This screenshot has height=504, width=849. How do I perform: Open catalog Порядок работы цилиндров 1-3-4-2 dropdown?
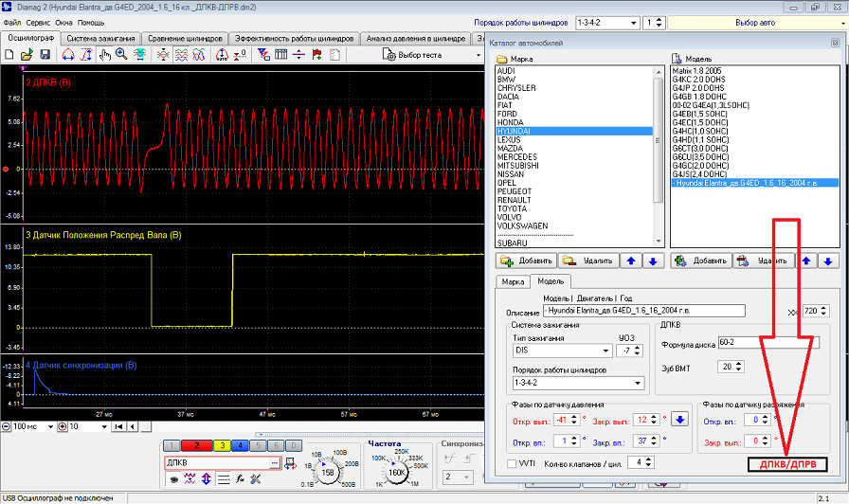pyautogui.click(x=638, y=383)
